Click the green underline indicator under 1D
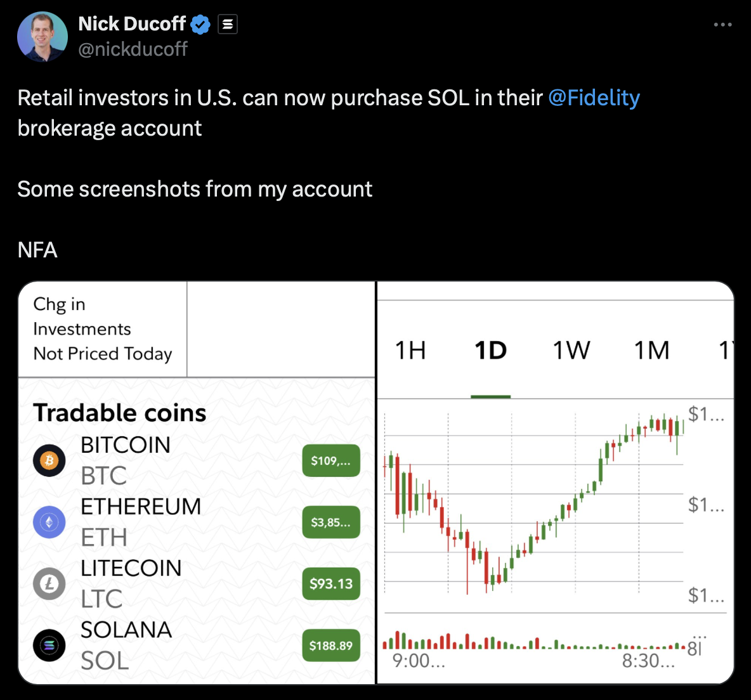Viewport: 751px width, 700px height. tap(490, 394)
